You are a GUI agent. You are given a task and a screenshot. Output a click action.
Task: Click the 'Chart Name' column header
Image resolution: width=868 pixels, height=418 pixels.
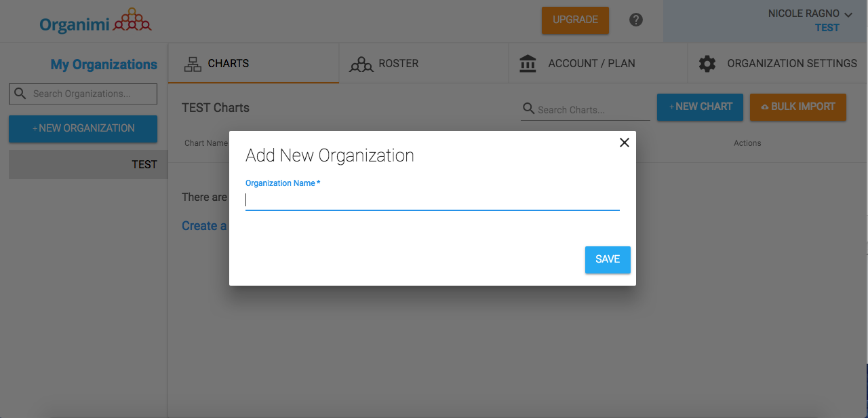[x=206, y=143]
